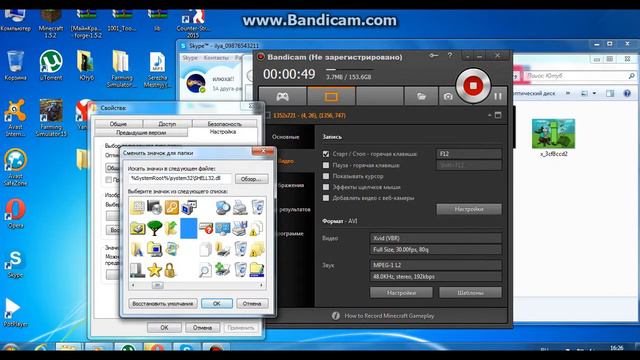Screen dimensions: 640x360
Task: Stop recording with the red Bandicam button
Action: pos(473,86)
